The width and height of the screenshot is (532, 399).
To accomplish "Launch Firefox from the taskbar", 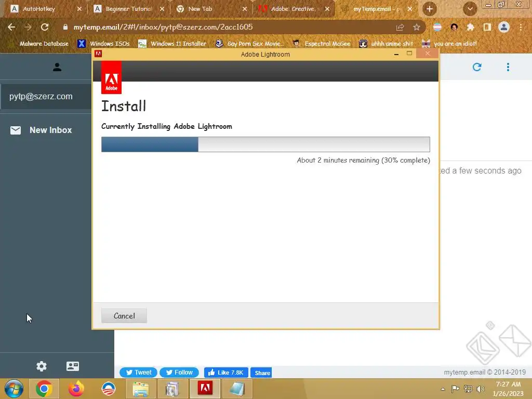I will coord(76,389).
